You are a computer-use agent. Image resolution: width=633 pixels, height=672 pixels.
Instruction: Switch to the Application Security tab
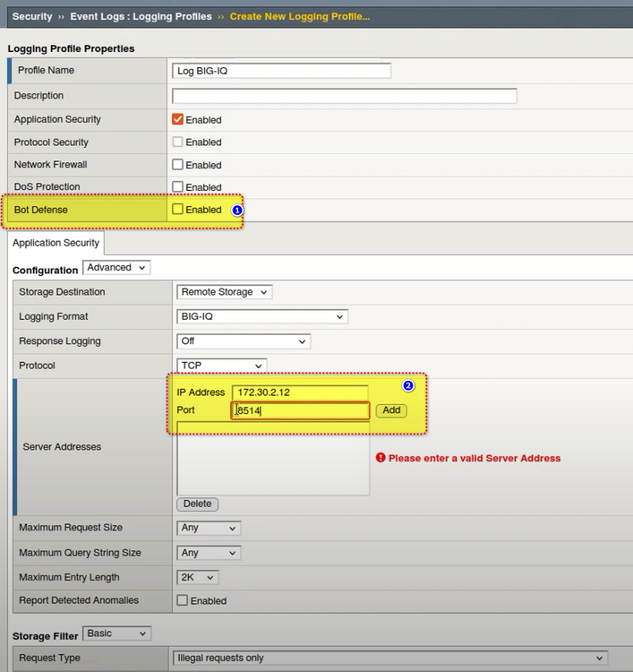click(x=56, y=243)
